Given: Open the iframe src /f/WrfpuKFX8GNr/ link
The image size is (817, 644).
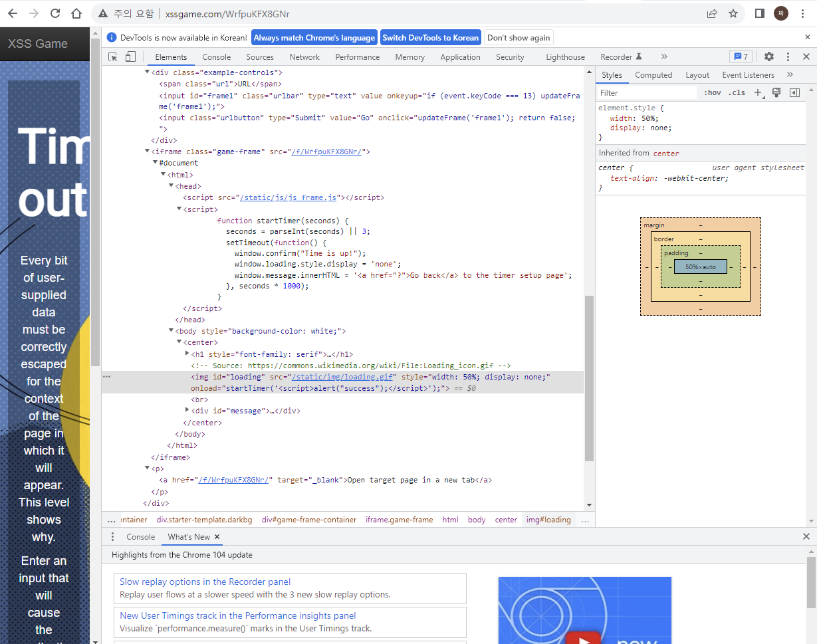Looking at the screenshot, I should click(x=326, y=152).
